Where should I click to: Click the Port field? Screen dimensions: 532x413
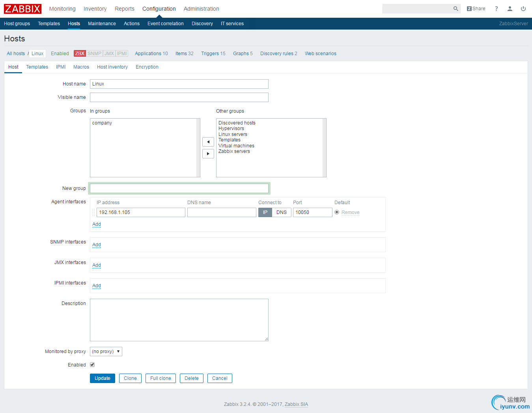point(313,212)
